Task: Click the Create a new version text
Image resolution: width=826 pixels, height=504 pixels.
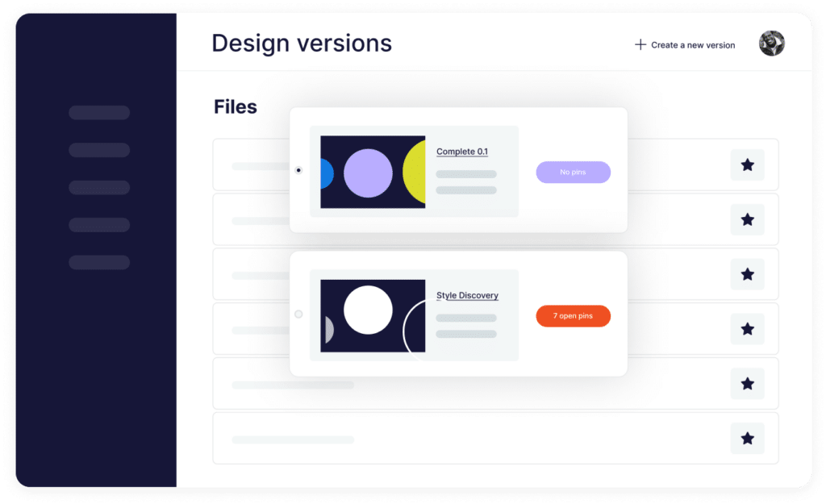Action: (x=693, y=45)
